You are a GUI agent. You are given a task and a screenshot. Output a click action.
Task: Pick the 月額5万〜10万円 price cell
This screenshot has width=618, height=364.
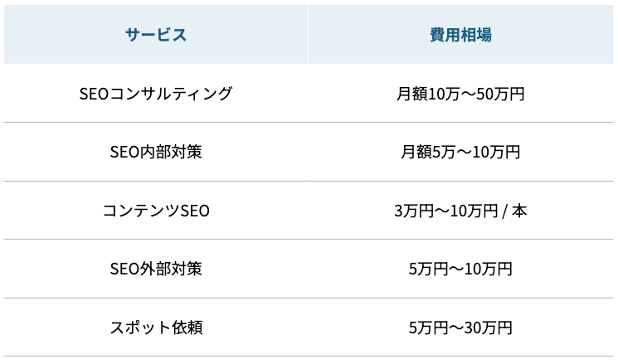[460, 153]
